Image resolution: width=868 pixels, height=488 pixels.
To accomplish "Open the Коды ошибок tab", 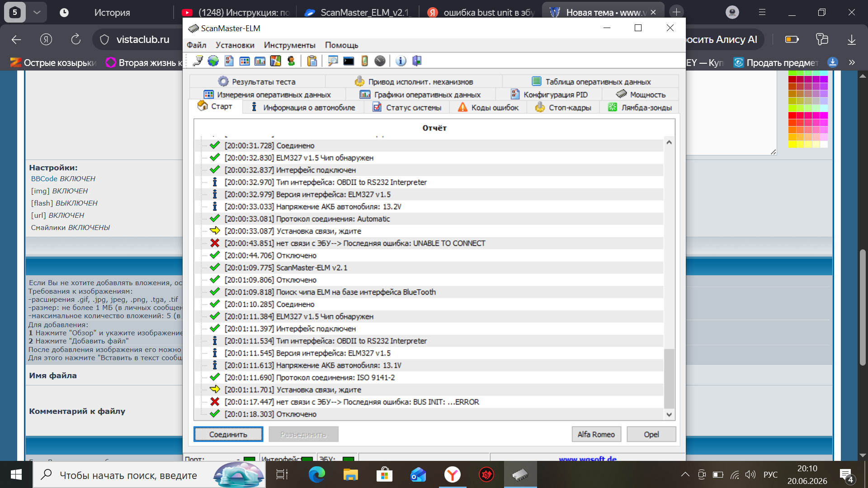I will [x=488, y=108].
